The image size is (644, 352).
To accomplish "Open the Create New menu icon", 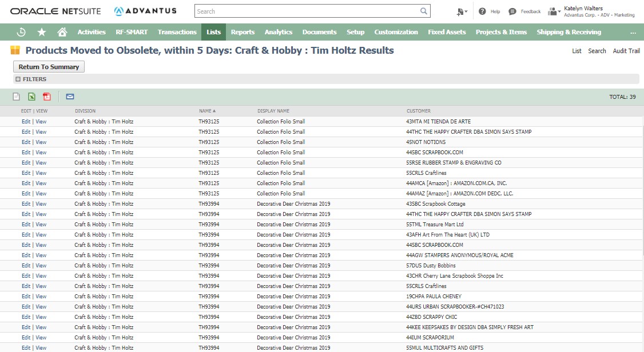I will (462, 12).
